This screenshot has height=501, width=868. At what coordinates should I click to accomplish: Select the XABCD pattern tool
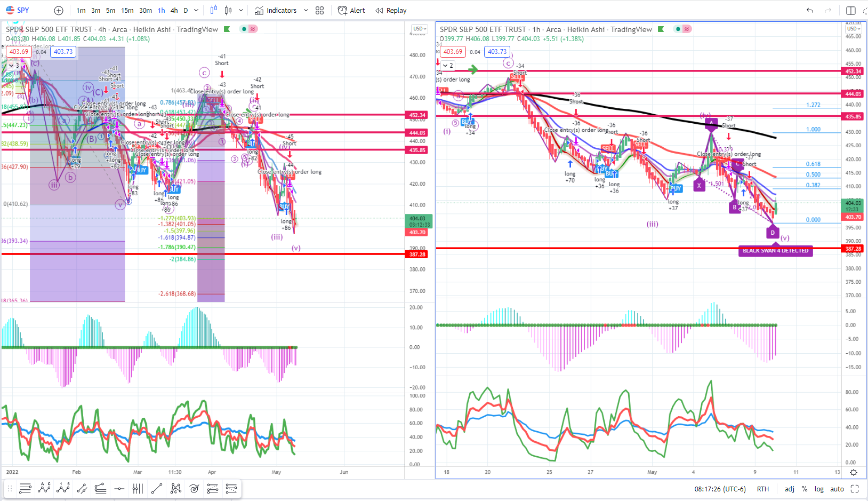click(x=175, y=488)
